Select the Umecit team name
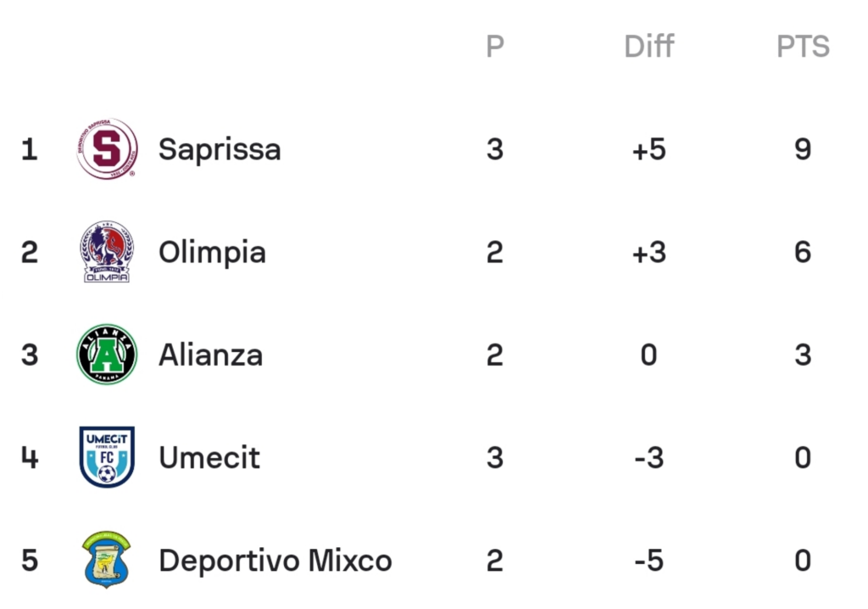 [209, 458]
